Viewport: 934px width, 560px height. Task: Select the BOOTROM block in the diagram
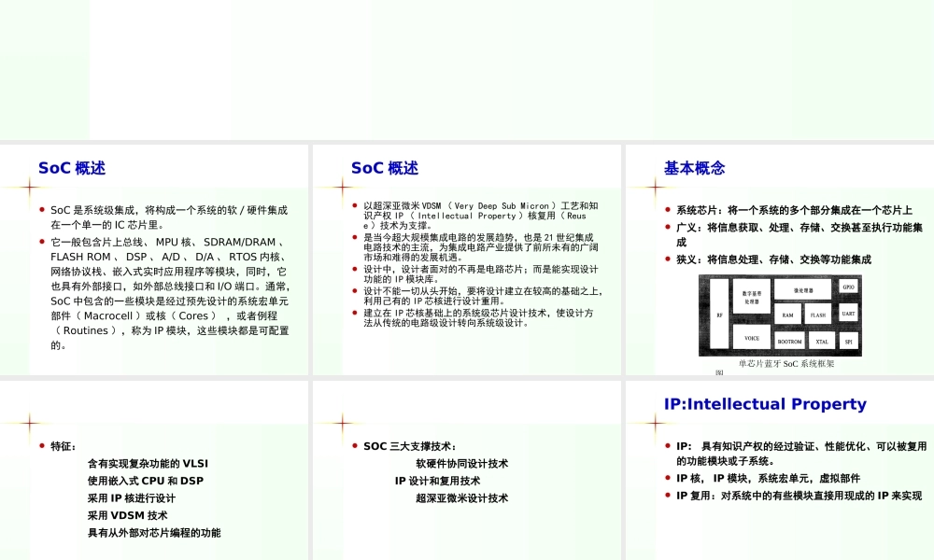(x=790, y=342)
